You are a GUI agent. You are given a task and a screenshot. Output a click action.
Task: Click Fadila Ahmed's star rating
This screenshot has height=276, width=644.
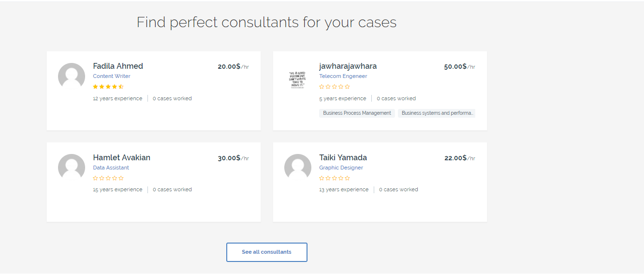click(x=108, y=87)
